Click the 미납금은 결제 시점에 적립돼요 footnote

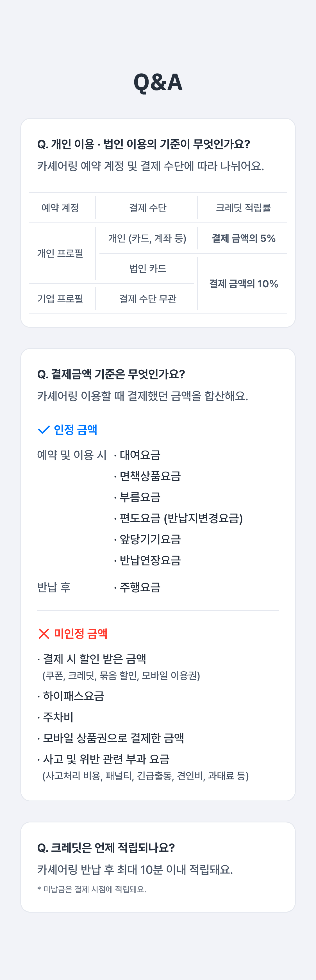tap(92, 889)
